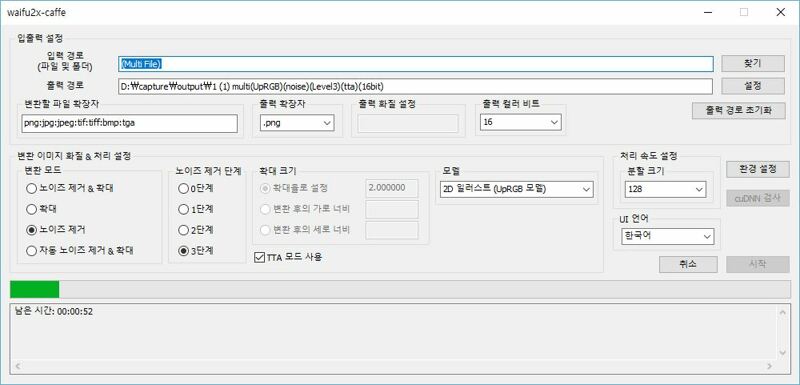Click the green conversion progress bar
Image resolution: width=800 pixels, height=385 pixels.
tap(400, 289)
